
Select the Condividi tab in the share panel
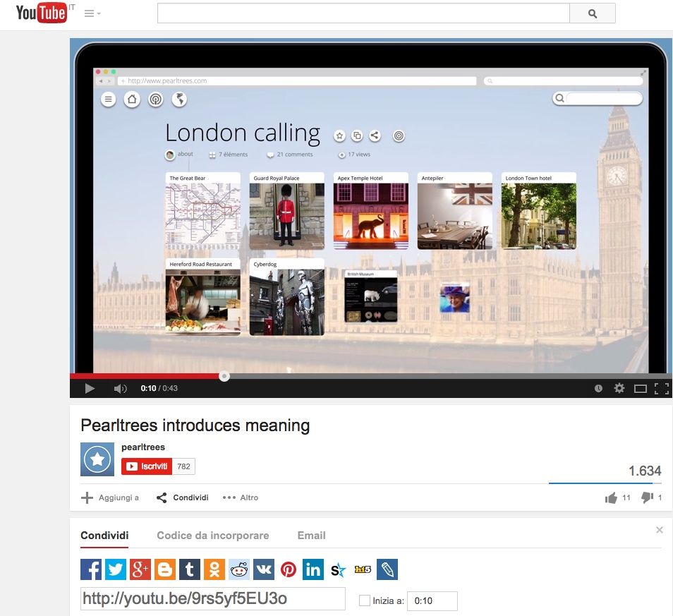point(104,536)
